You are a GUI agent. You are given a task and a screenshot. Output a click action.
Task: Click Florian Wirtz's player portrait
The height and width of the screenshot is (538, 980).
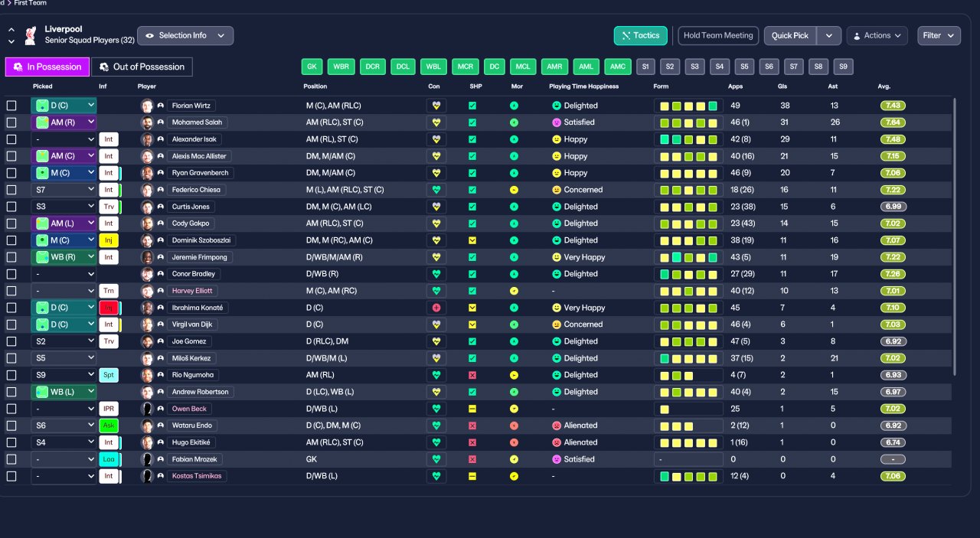[x=147, y=106]
